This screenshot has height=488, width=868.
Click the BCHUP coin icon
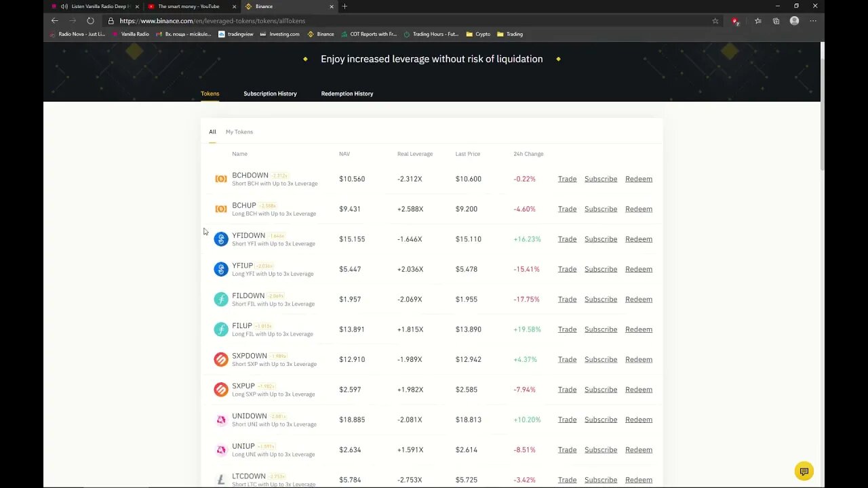click(x=221, y=209)
